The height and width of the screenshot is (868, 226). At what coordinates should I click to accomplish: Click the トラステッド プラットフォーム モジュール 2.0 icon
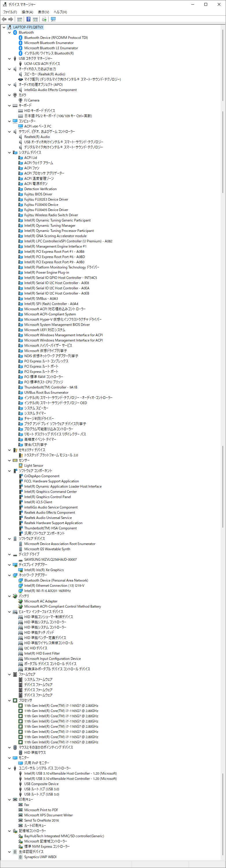[x=21, y=455]
